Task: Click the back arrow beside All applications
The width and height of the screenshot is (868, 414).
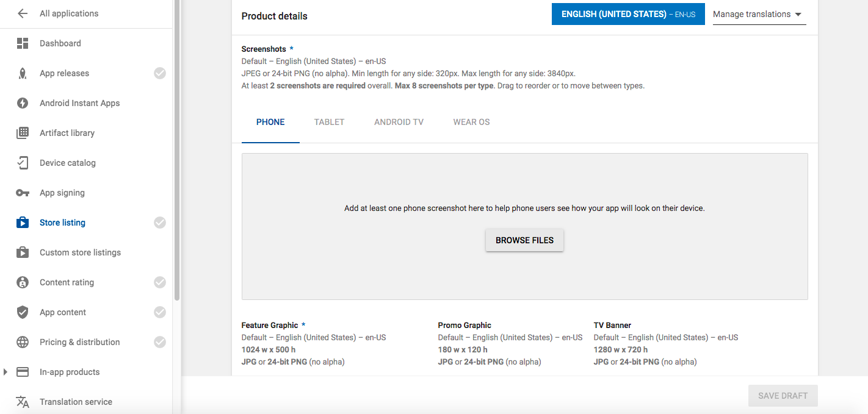Action: pyautogui.click(x=23, y=13)
